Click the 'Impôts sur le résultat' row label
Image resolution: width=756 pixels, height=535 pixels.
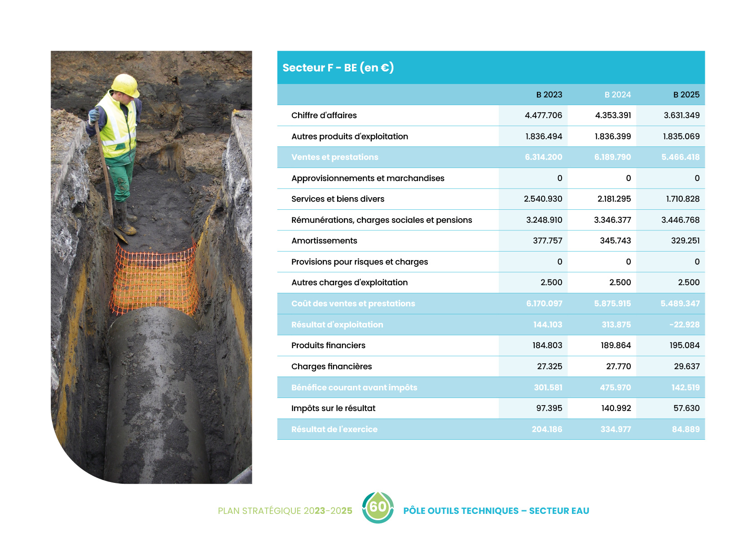coord(333,408)
